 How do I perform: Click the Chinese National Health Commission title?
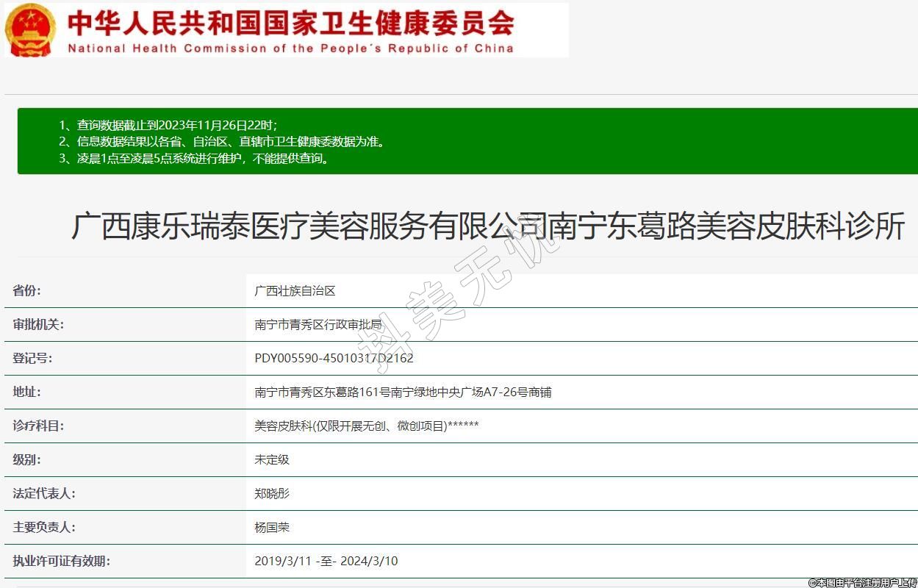290,23
